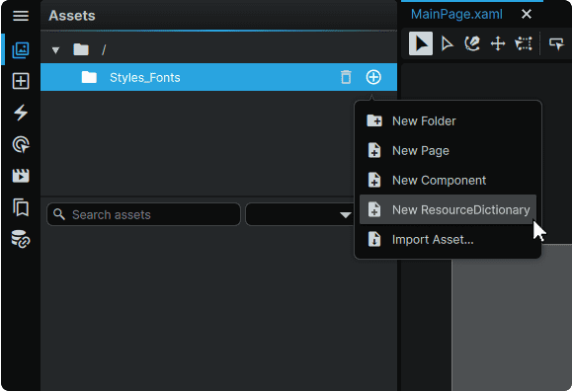Open the animation clapperboard sidebar panel
The height and width of the screenshot is (392, 573).
tap(21, 176)
